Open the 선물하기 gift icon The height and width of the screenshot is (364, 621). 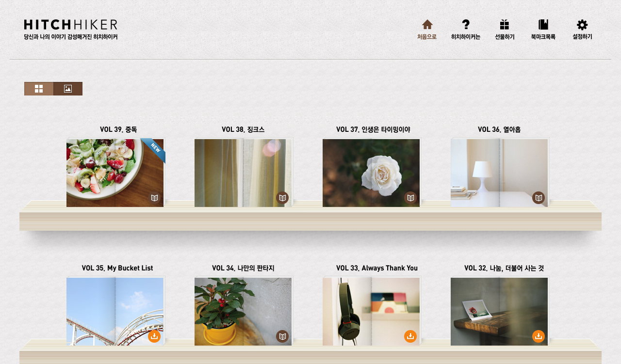(505, 25)
